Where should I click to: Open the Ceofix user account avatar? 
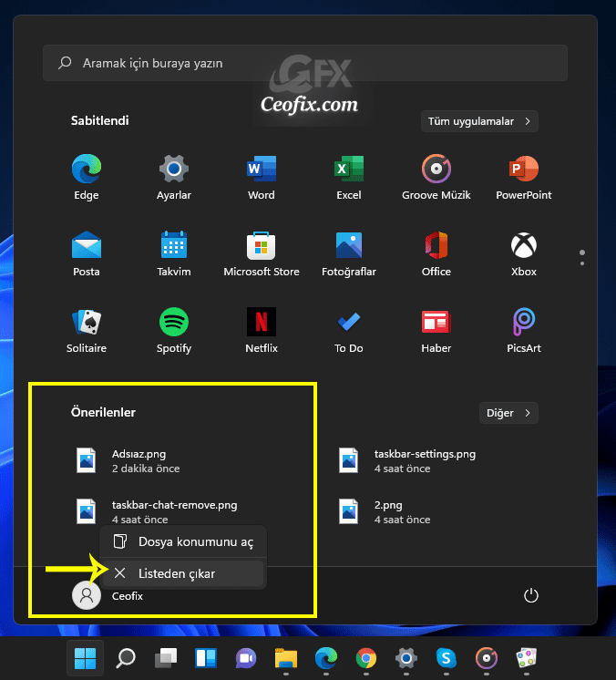[87, 595]
